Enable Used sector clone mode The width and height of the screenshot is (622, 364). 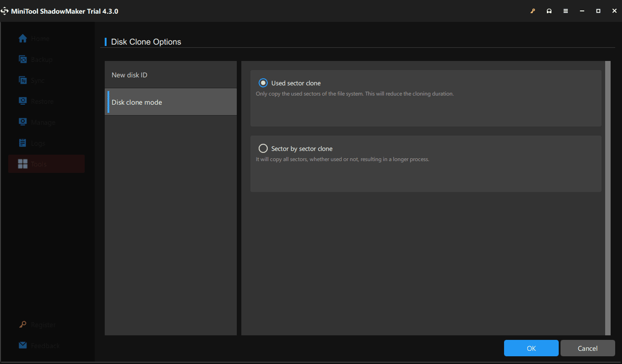(x=263, y=83)
